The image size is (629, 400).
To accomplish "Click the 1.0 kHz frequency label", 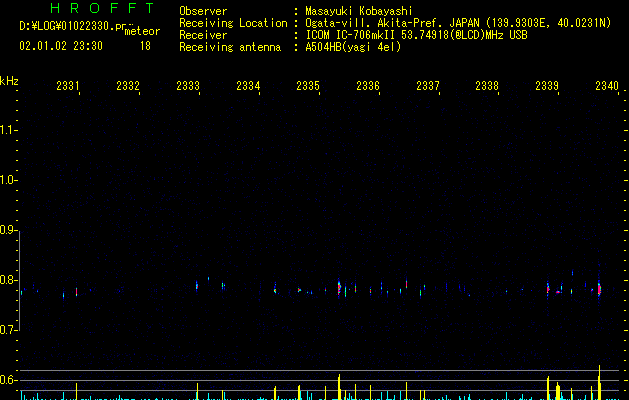I will (x=8, y=180).
